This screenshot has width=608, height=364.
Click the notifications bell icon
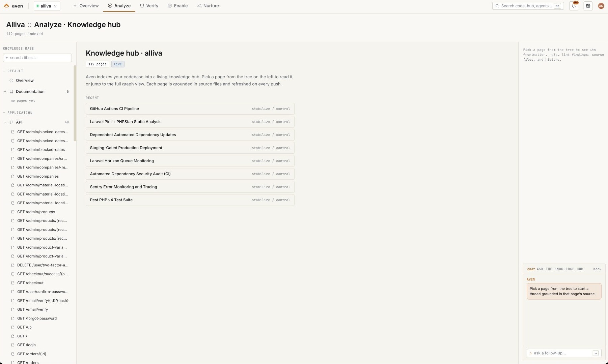coord(574,6)
